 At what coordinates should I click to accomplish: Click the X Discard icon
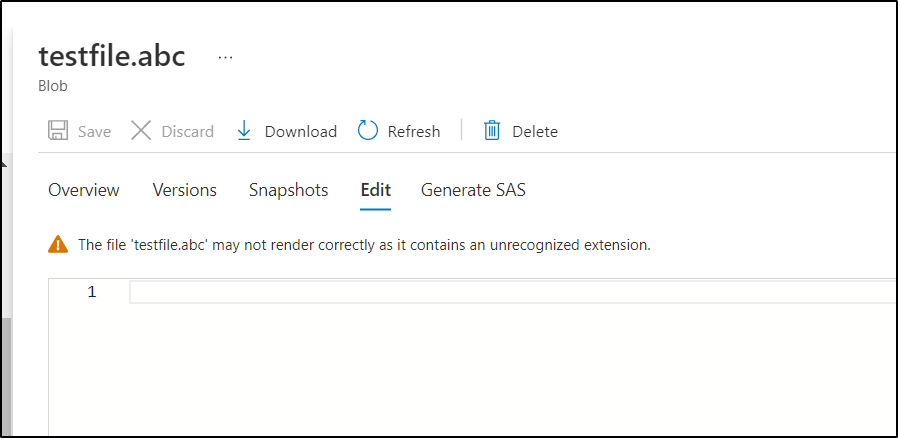[x=141, y=131]
